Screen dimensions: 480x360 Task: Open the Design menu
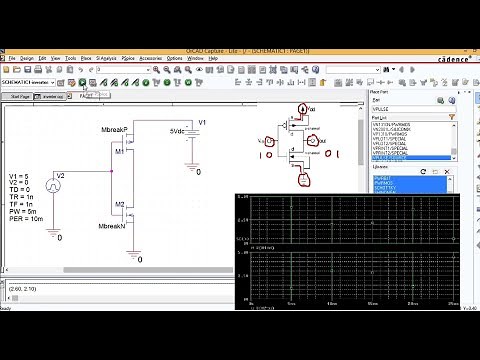[27, 58]
